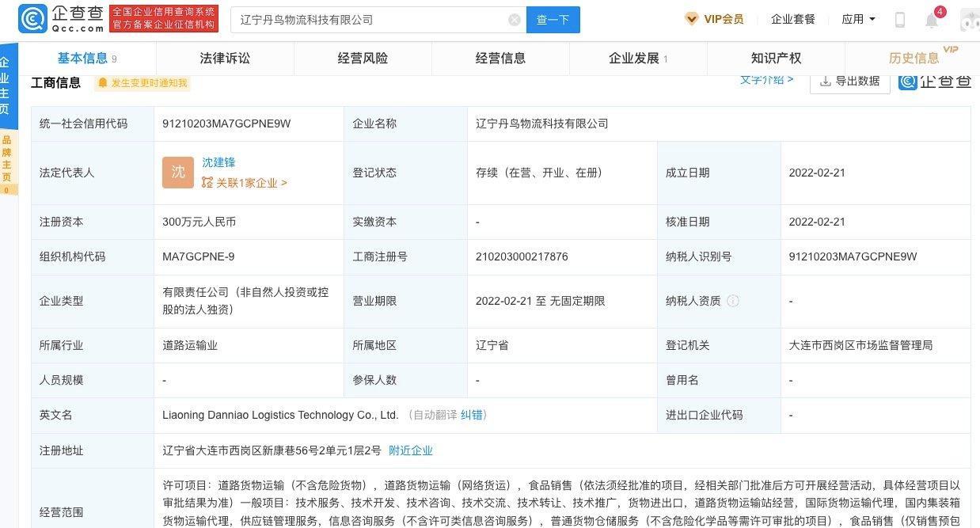Open 企业套餐 link
This screenshot has height=528, width=980.
(793, 19)
